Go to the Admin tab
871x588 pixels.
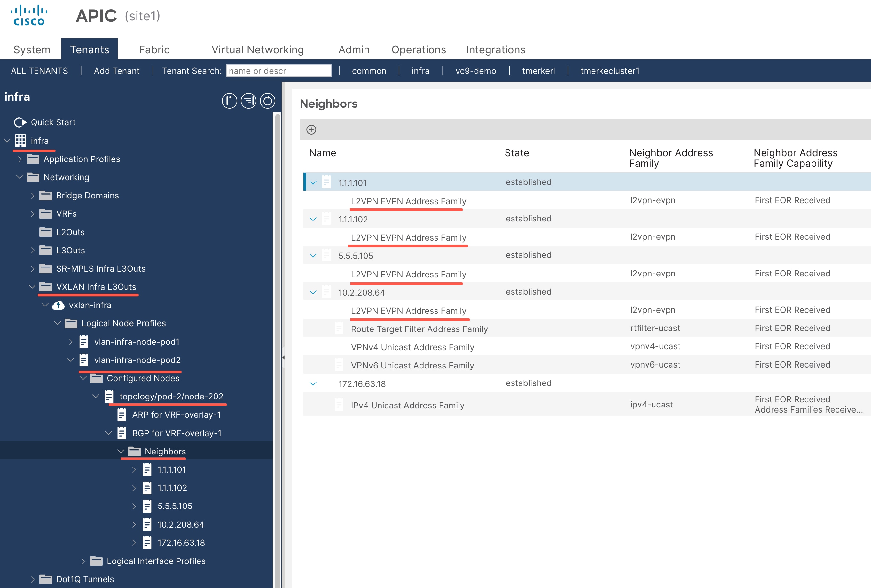[x=354, y=50]
